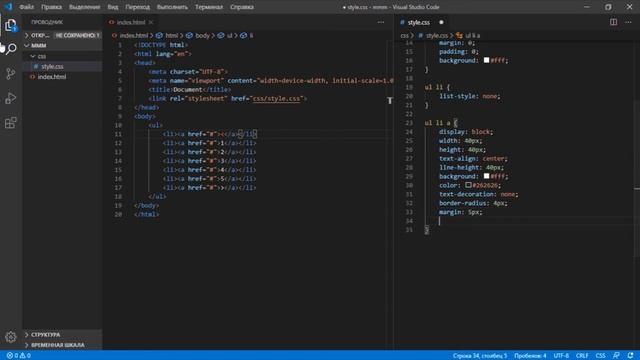Open the Справка (Help) menu
Screen dimensions: 640x360
click(242, 7)
